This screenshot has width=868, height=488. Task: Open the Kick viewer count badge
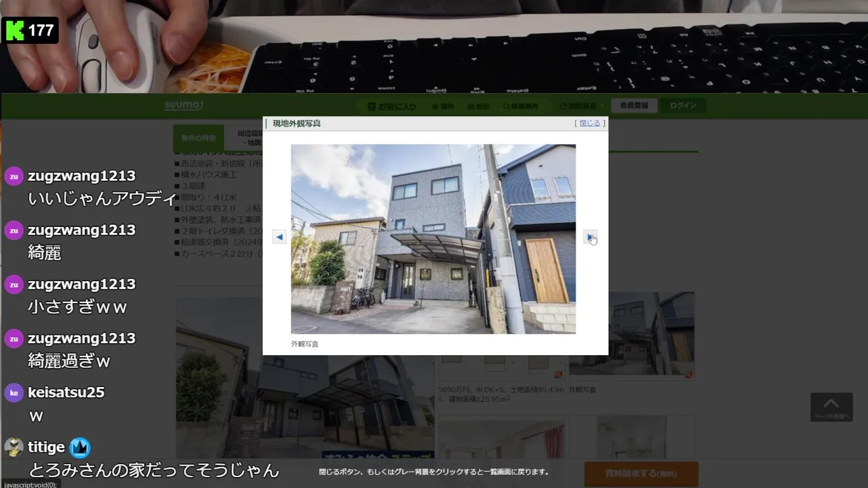click(x=30, y=30)
